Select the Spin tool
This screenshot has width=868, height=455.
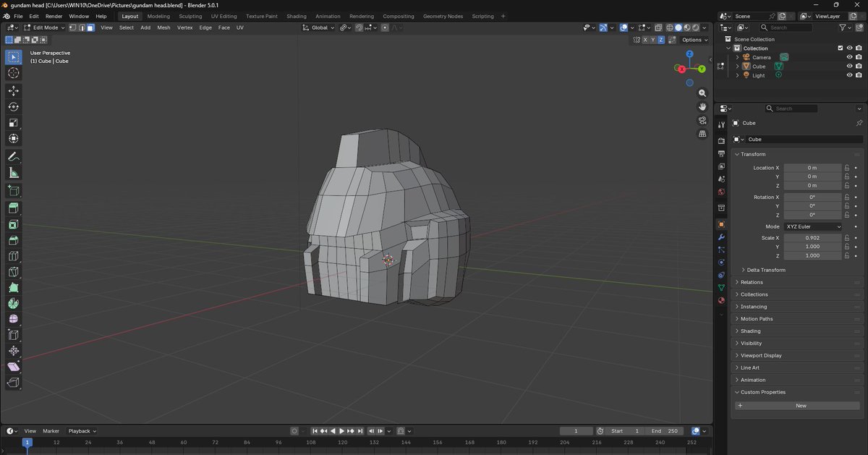[13, 304]
